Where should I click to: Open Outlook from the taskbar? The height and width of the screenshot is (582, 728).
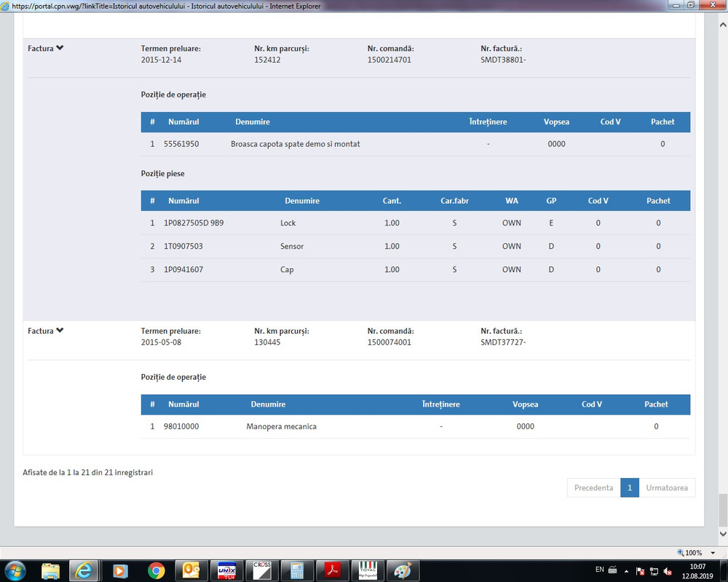pyautogui.click(x=191, y=570)
